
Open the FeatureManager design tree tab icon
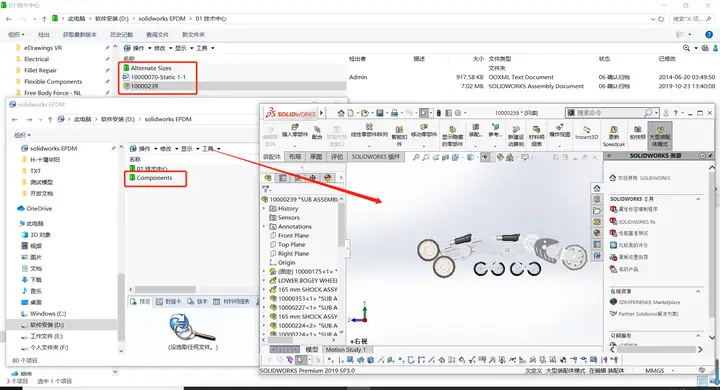coord(268,178)
